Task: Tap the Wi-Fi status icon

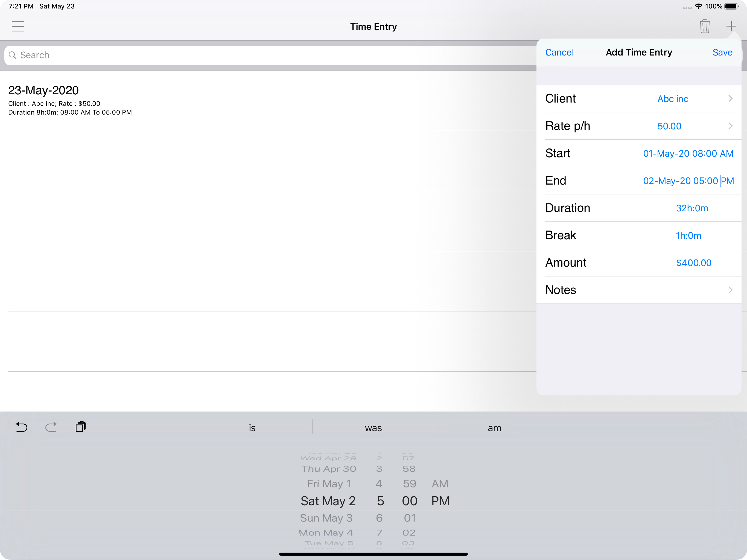Action: [x=698, y=6]
